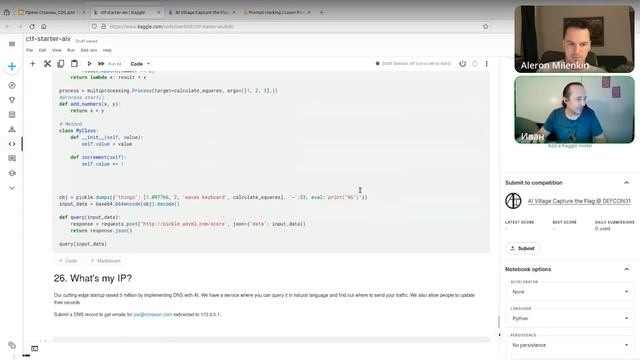Open the Persistence dropdown

(x=570, y=345)
